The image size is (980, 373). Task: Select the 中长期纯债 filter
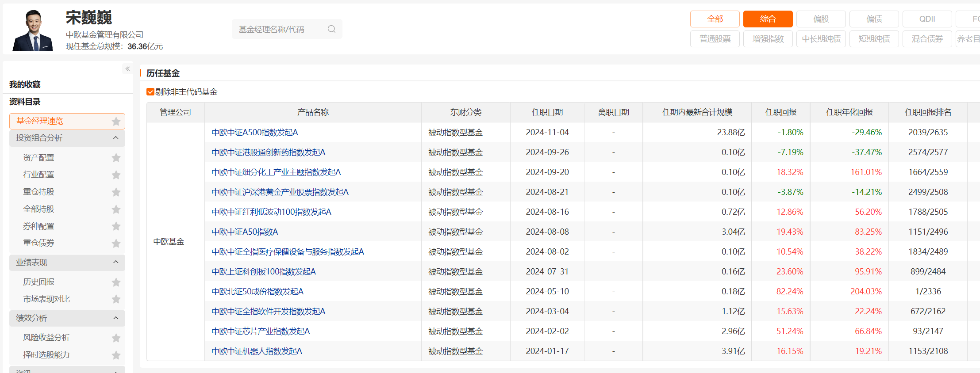click(821, 39)
